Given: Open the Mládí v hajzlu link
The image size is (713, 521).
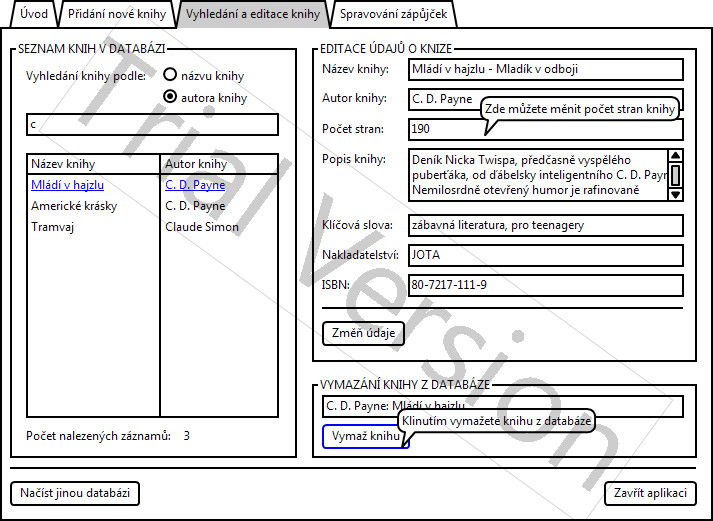Looking at the screenshot, I should (x=67, y=185).
